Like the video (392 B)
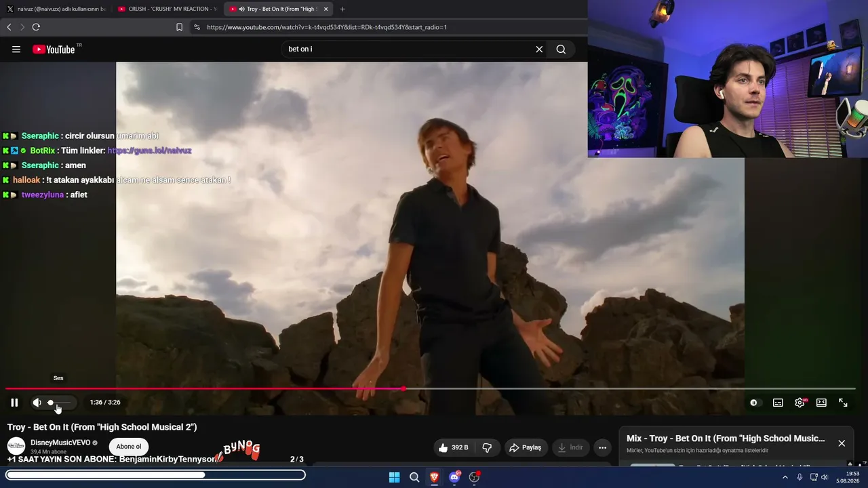Screen dimensions: 868x488 click(454, 447)
